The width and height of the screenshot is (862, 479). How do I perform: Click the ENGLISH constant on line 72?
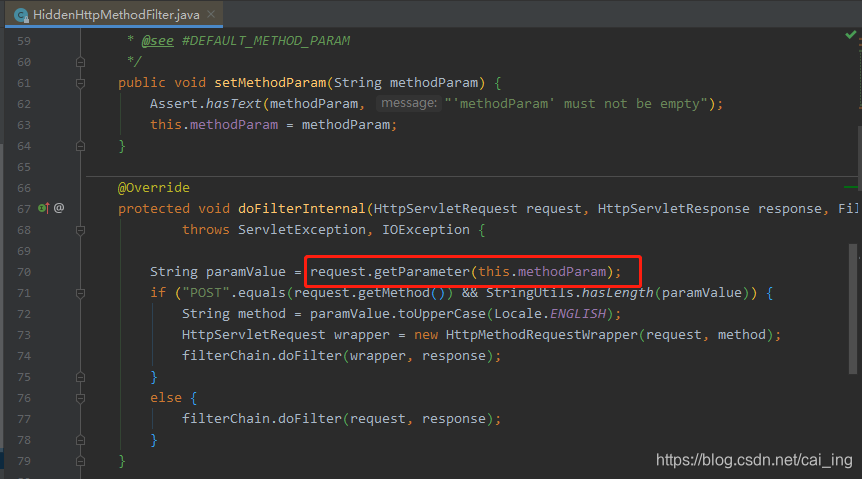click(578, 313)
